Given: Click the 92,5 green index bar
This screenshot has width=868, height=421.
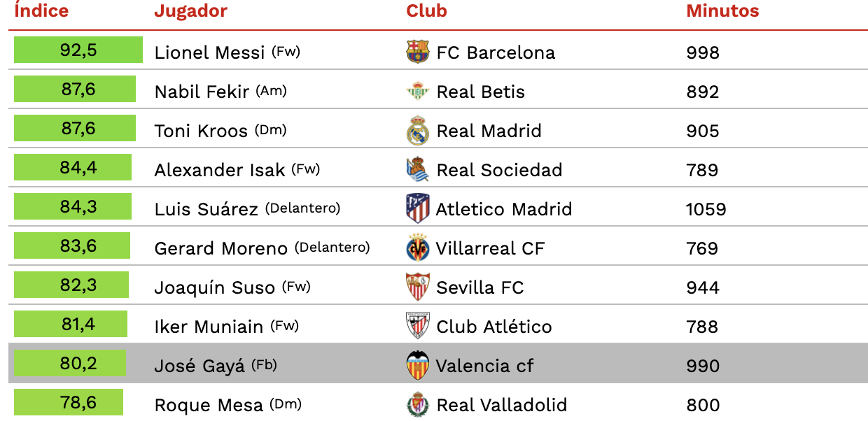Looking at the screenshot, I should (x=78, y=50).
